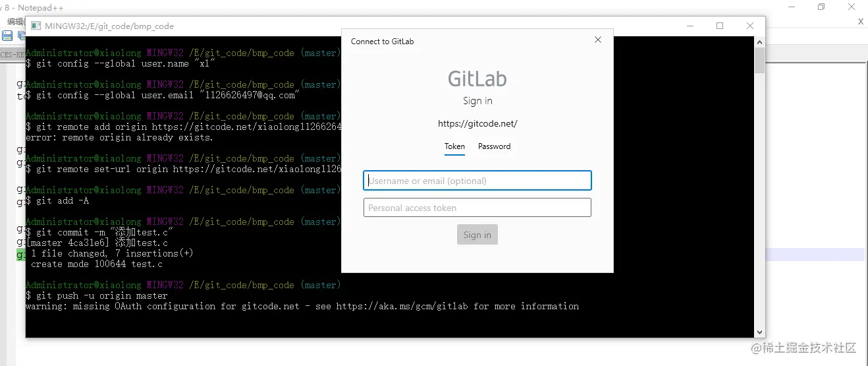Image resolution: width=868 pixels, height=366 pixels.
Task: Click the 1 file changed, 7 insertions line
Action: pos(113,253)
